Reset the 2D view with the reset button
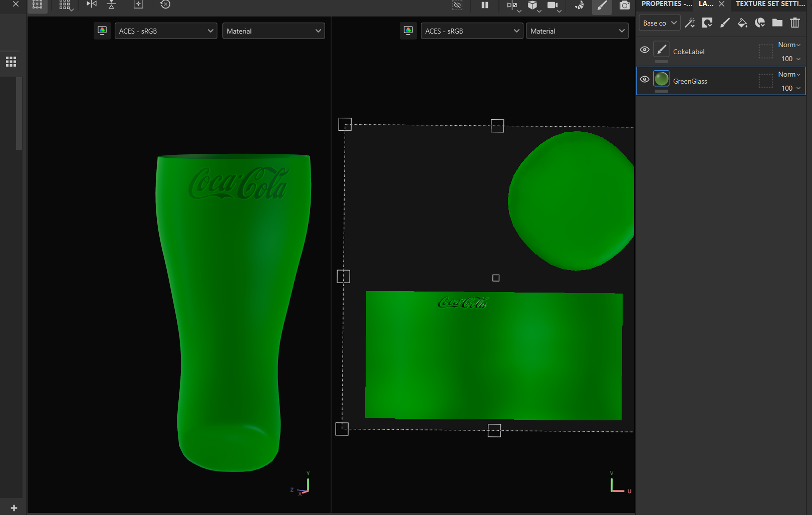This screenshot has width=812, height=515. pos(165,5)
